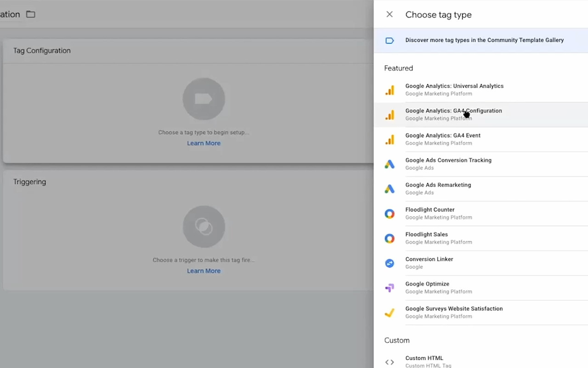The width and height of the screenshot is (588, 368).
Task: Click 'Choose a tag type to begin setup' text
Action: 204,132
